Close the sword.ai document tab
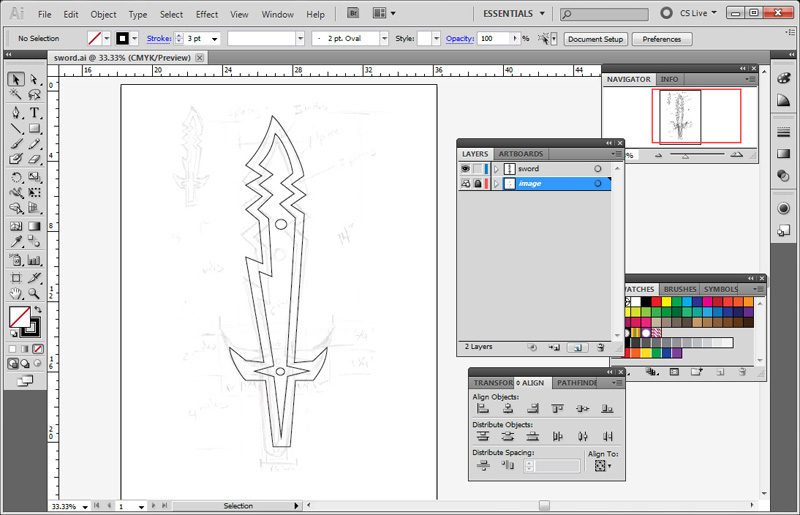The image size is (800, 515). (x=199, y=58)
